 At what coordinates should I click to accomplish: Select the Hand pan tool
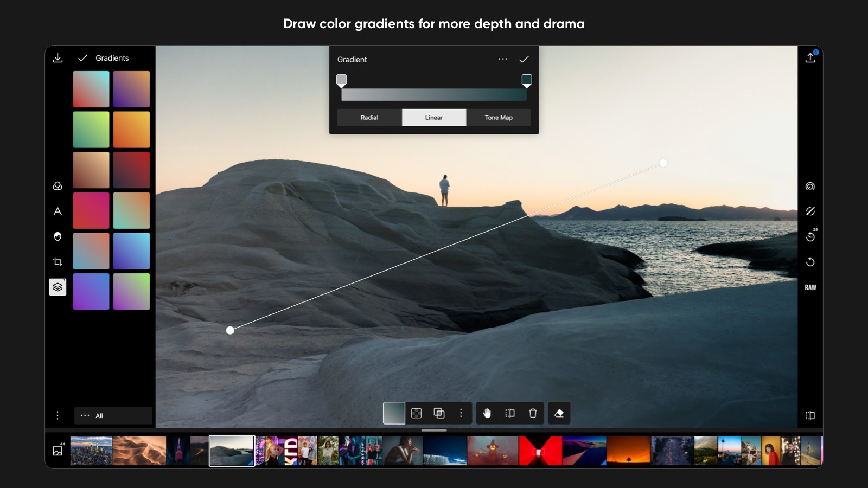488,413
